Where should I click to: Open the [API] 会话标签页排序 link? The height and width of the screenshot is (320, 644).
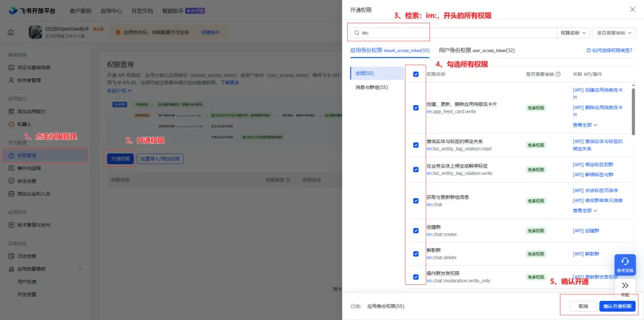coord(595,190)
